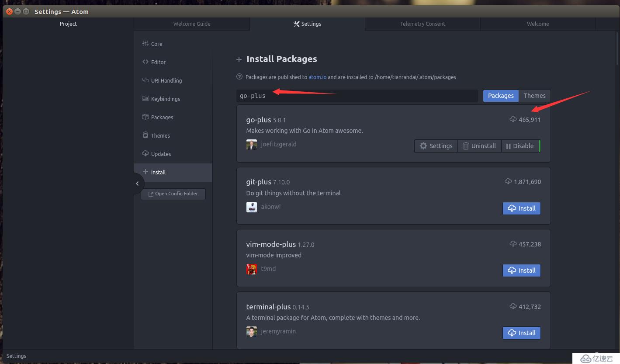
Task: Open terminal-plus package title
Action: pyautogui.click(x=268, y=307)
